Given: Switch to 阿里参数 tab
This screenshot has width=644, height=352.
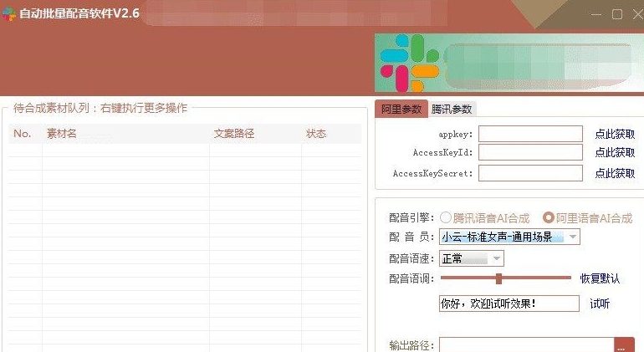Looking at the screenshot, I should (401, 109).
